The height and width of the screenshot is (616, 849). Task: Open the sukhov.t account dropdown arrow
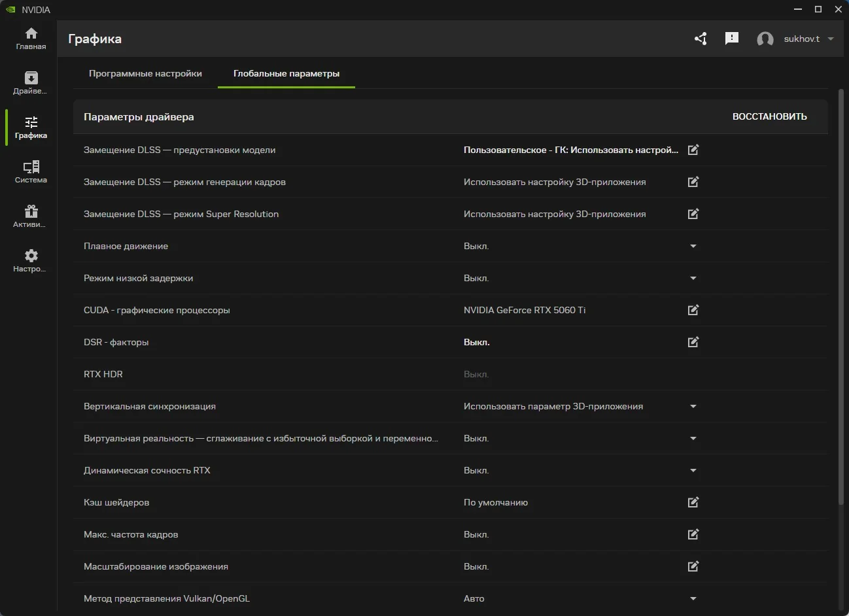[x=831, y=39]
